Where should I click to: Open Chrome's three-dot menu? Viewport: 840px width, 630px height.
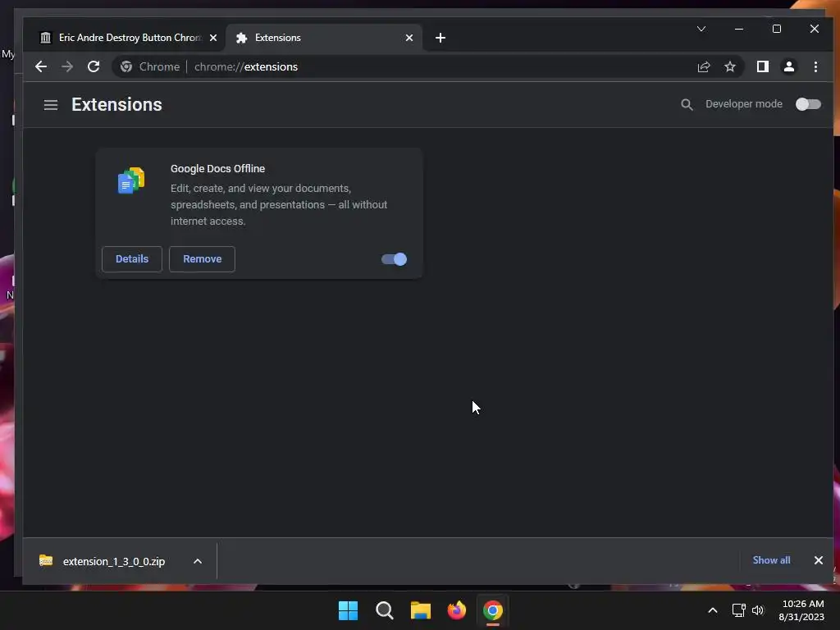(815, 66)
